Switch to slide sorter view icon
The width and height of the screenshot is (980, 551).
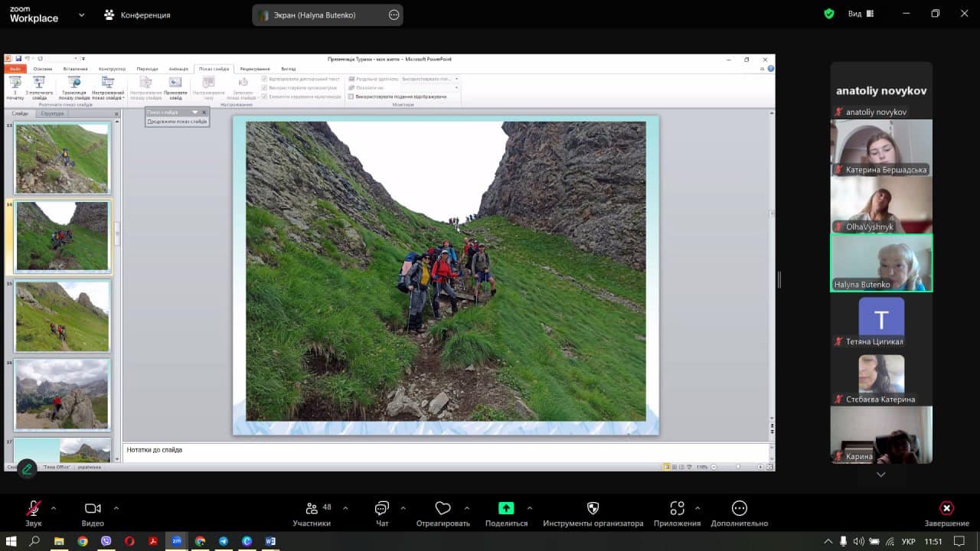click(673, 467)
